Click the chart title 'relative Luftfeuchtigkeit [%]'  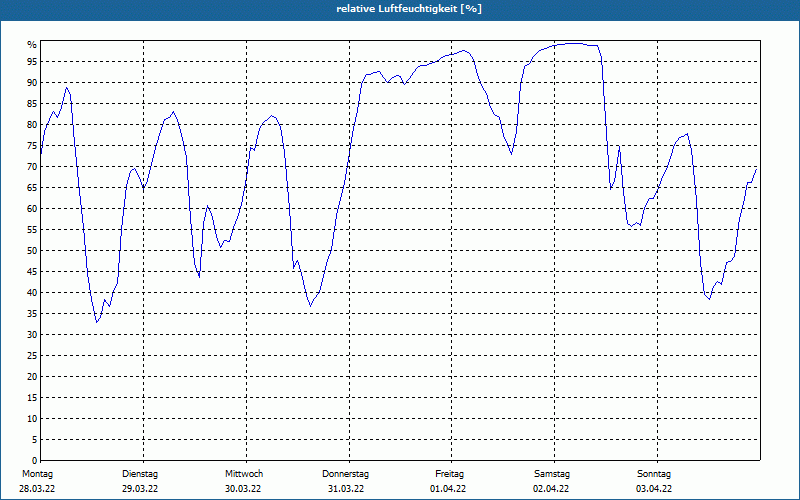point(409,9)
